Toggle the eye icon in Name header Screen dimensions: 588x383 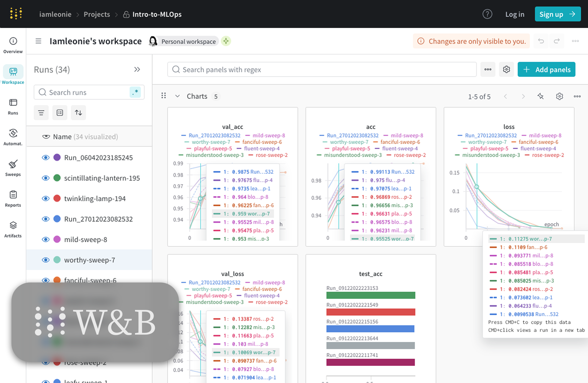coord(46,137)
